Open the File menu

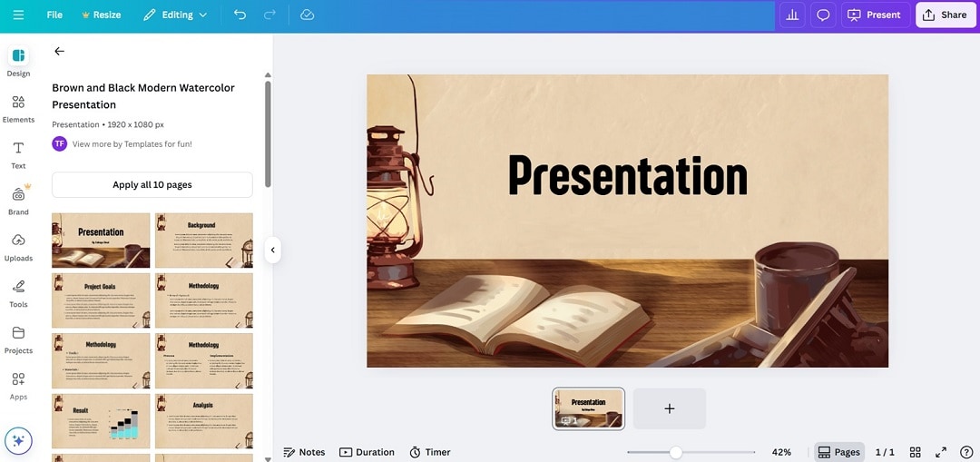click(54, 15)
